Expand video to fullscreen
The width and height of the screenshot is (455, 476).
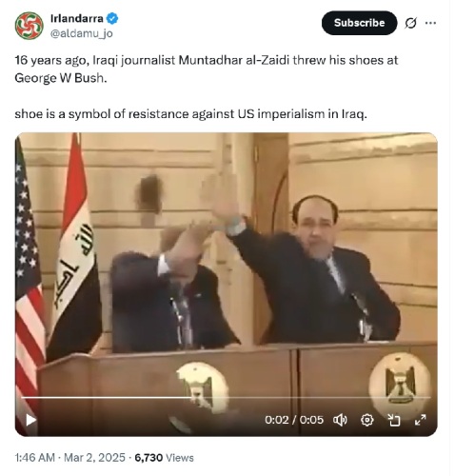[421, 420]
